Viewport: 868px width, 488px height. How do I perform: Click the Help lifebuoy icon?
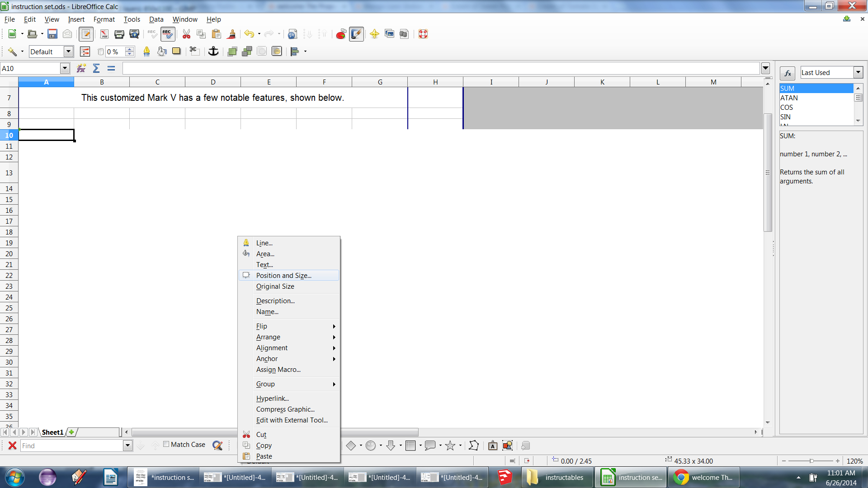tap(423, 34)
